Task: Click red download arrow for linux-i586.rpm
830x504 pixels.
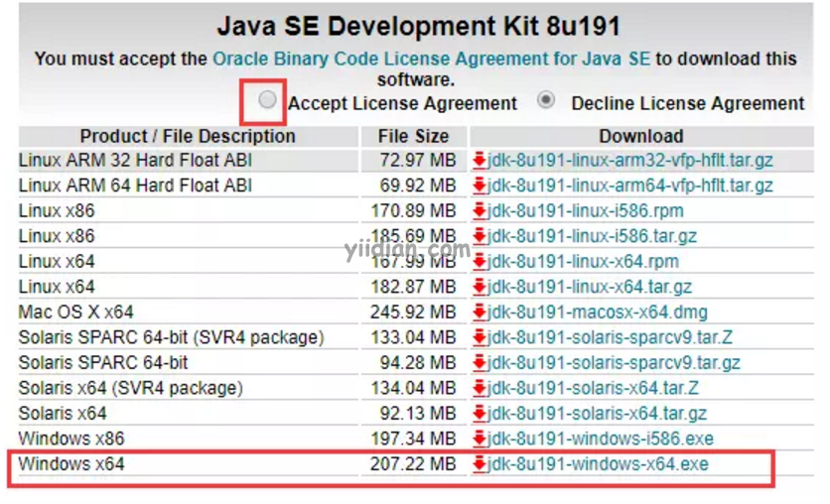Action: [x=480, y=210]
